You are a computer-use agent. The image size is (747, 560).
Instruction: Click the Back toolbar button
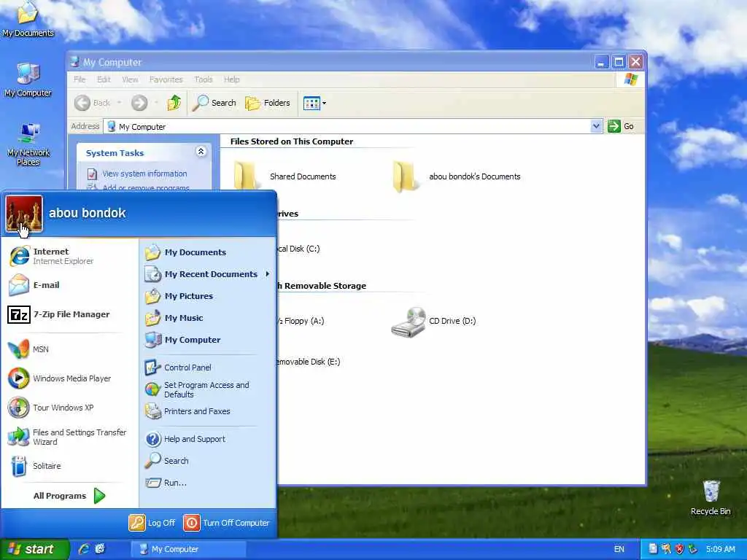pos(93,103)
